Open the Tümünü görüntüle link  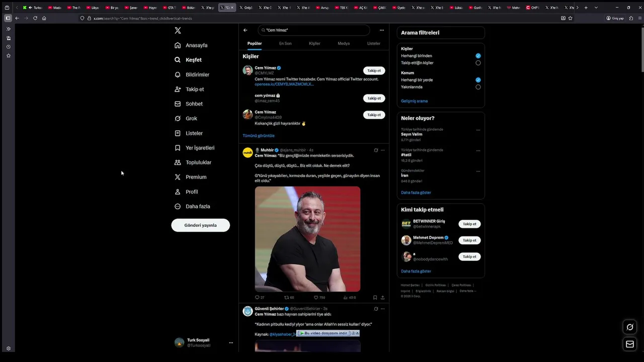(x=259, y=136)
